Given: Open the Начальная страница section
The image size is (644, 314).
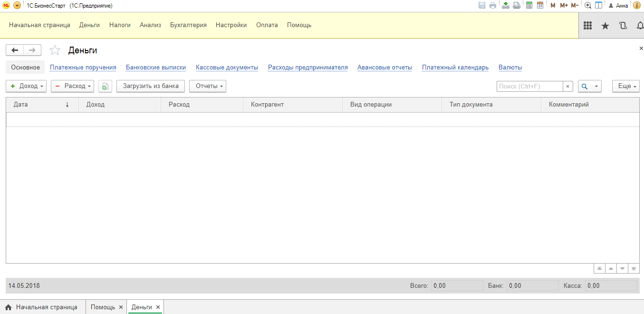Looking at the screenshot, I should (x=39, y=25).
